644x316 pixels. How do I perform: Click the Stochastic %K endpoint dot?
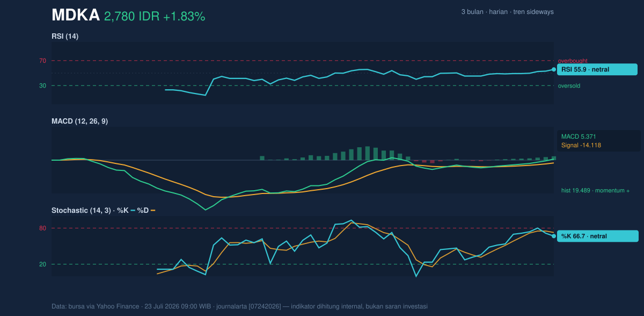point(554,236)
